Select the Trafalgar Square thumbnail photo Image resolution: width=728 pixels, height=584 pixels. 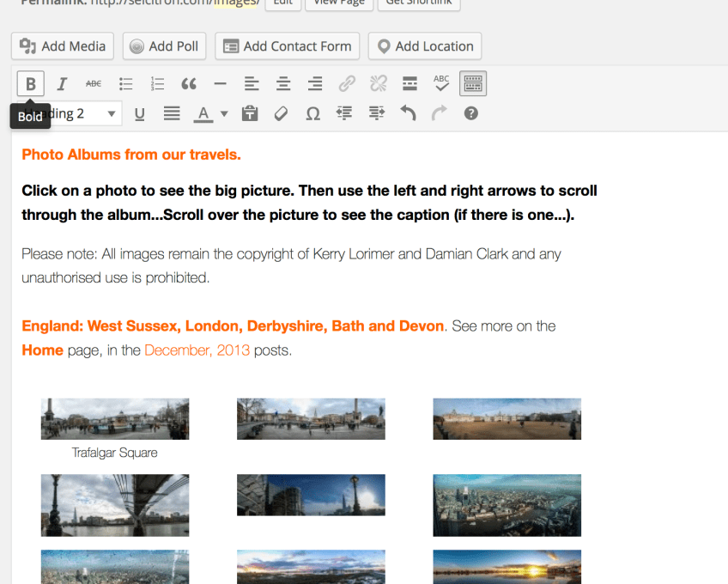(x=115, y=419)
